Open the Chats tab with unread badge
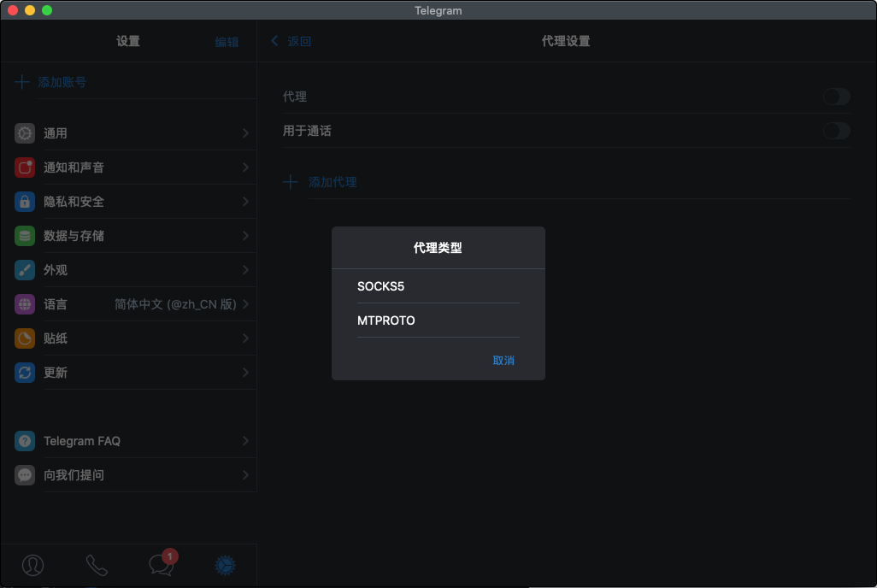Viewport: 877px width, 588px height. pyautogui.click(x=161, y=564)
